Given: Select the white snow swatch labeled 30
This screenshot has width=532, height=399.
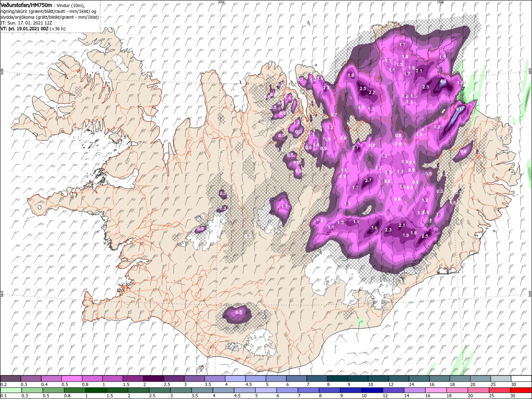Looking at the screenshot, I should [x=522, y=379].
